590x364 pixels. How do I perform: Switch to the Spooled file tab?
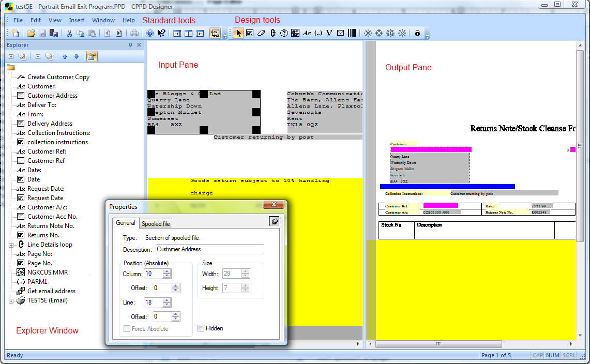click(x=156, y=223)
